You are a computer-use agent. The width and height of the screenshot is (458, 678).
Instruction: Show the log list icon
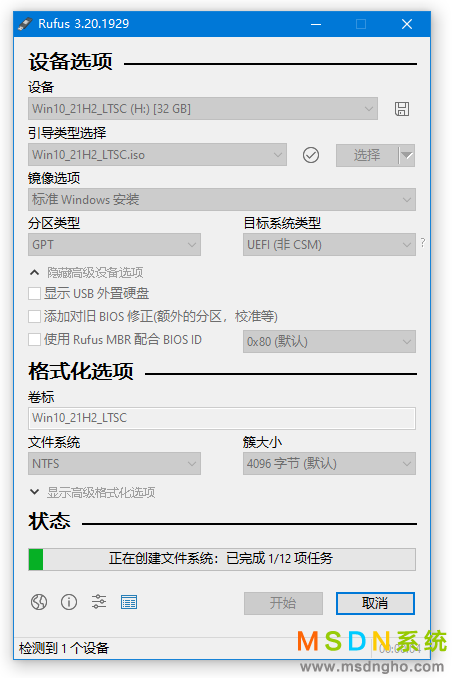129,602
